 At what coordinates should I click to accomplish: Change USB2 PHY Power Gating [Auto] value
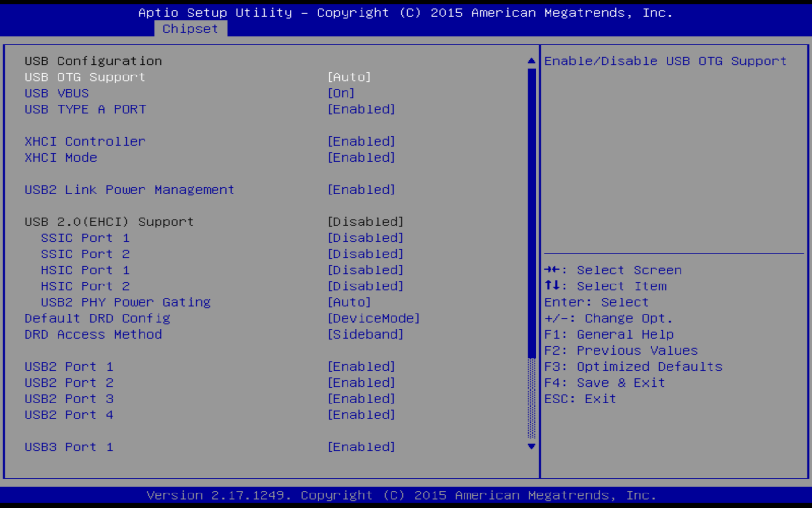349,302
